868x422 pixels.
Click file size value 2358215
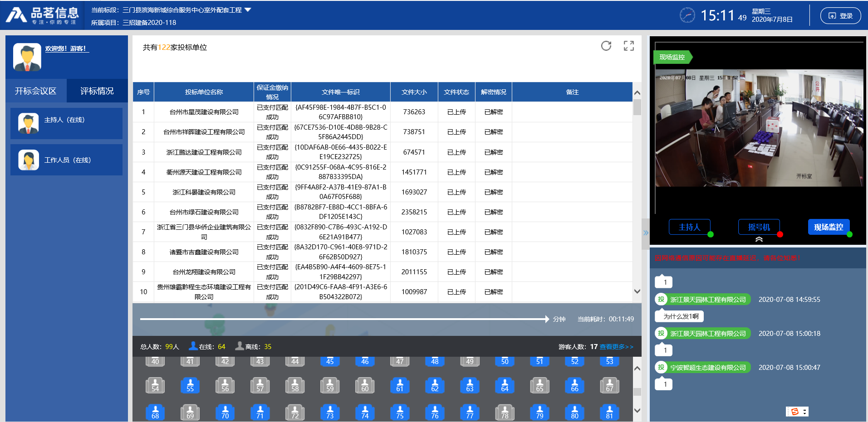[x=414, y=212]
